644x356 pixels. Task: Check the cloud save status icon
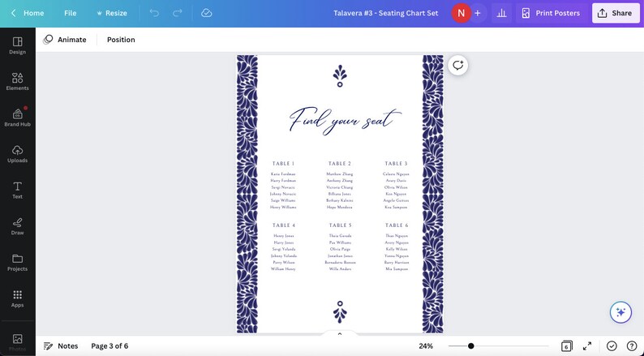click(206, 13)
